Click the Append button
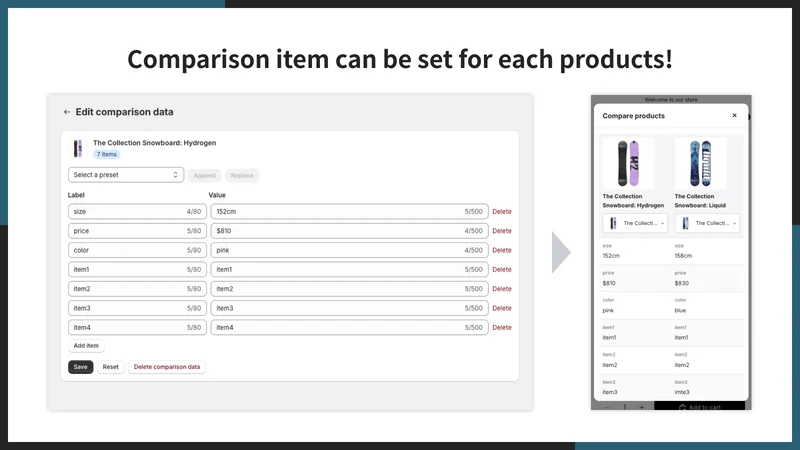800x450 pixels. click(x=205, y=176)
